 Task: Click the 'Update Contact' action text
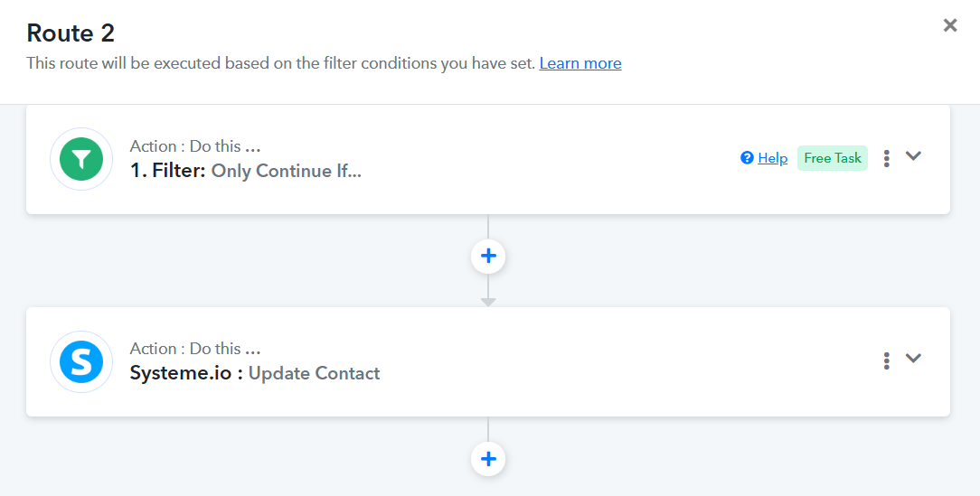coord(314,373)
